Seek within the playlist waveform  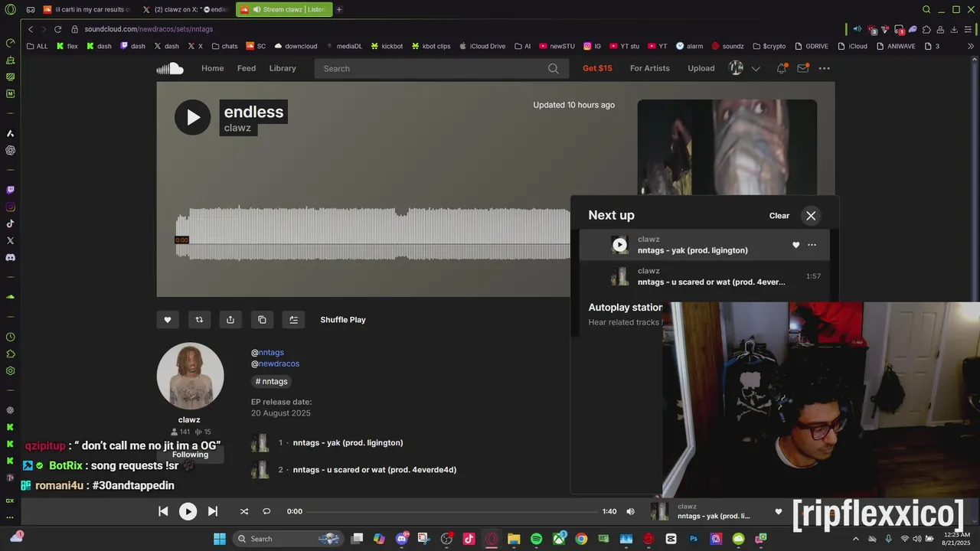click(x=373, y=233)
